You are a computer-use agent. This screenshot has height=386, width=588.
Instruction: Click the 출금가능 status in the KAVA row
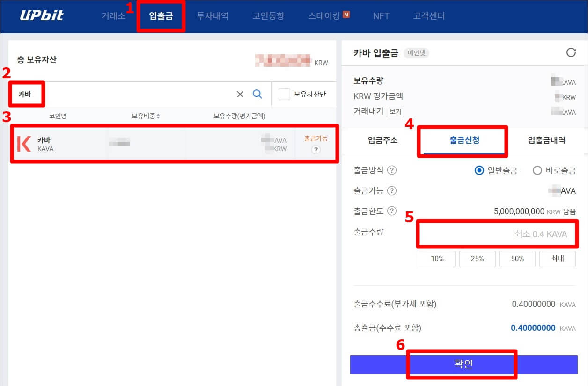[316, 139]
